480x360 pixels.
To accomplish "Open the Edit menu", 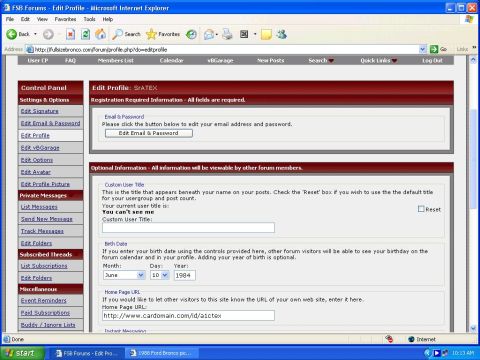I will click(x=25, y=19).
